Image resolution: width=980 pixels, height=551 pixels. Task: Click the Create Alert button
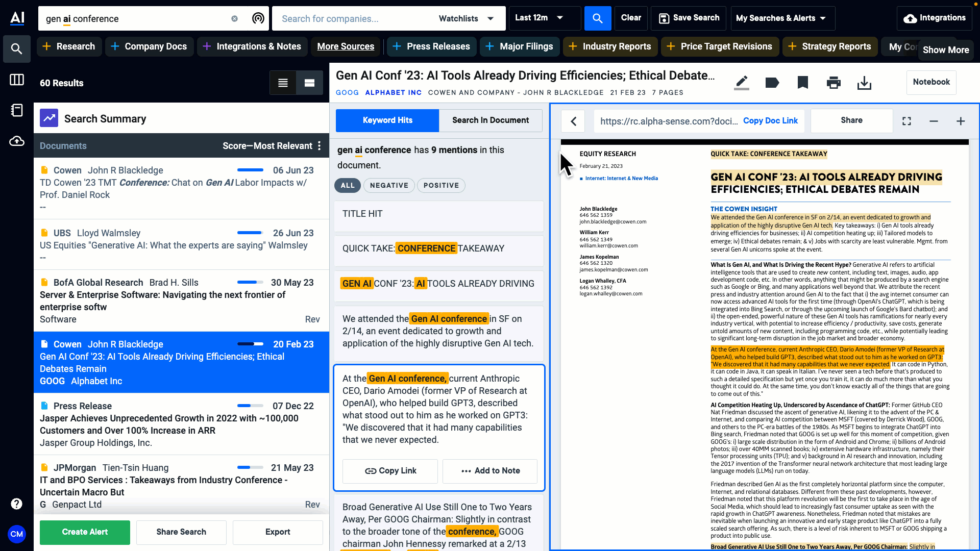(x=85, y=532)
